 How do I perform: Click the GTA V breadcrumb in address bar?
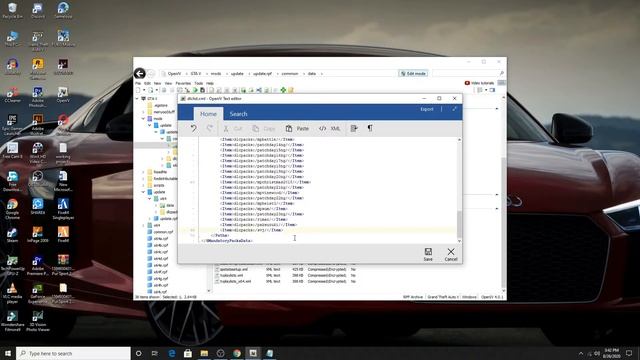(x=196, y=74)
